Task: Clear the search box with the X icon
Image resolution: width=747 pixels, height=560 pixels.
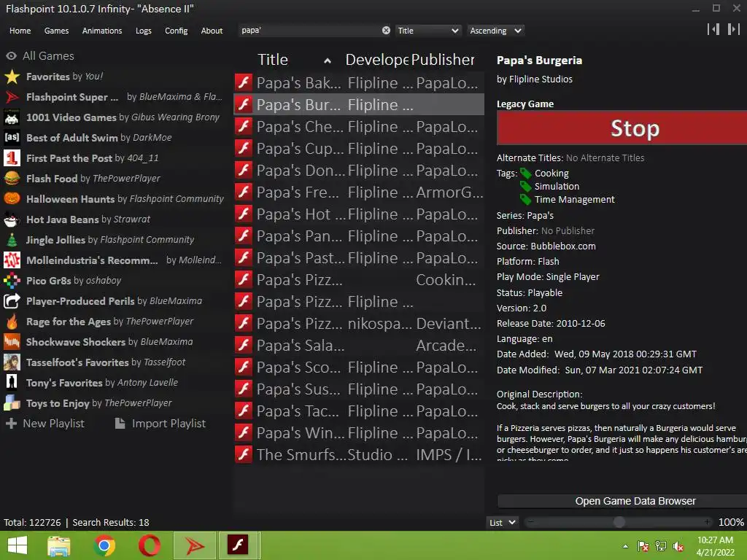Action: pyautogui.click(x=386, y=31)
